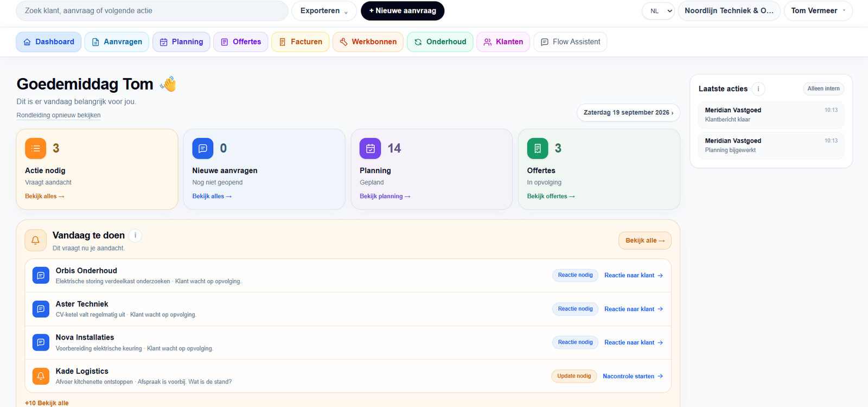This screenshot has height=407, width=868.
Task: Show info tooltip for Vandaag te doen
Action: 135,236
